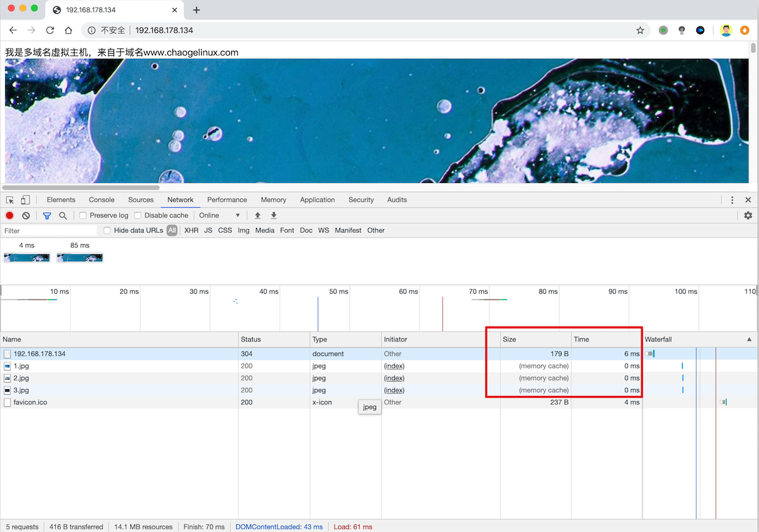
Task: Switch to the Console tab
Action: [102, 200]
